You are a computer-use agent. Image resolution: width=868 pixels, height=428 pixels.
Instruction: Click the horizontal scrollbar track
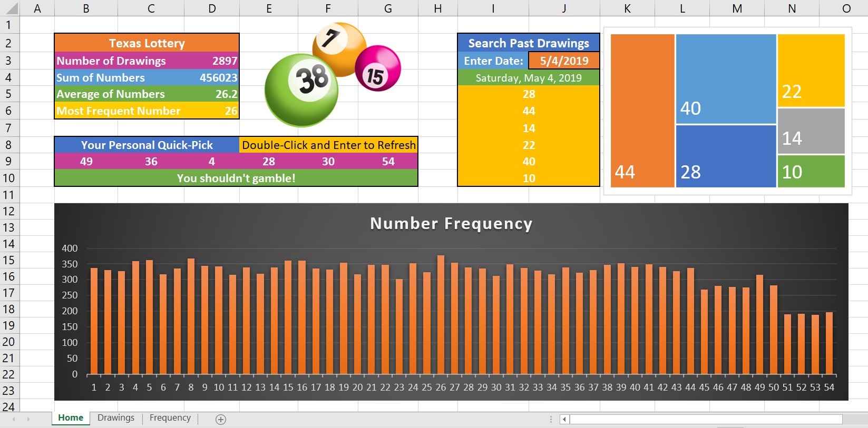click(706, 419)
